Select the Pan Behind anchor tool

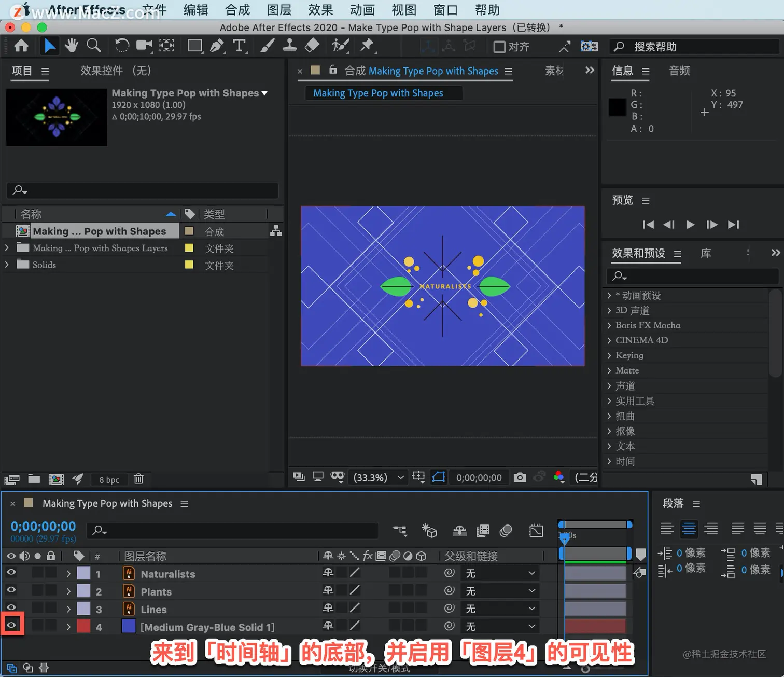coord(166,46)
